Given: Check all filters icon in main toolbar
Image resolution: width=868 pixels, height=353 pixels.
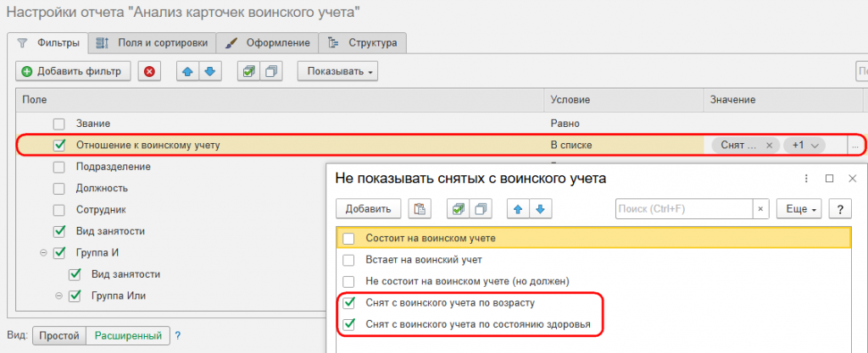Looking at the screenshot, I should [249, 71].
